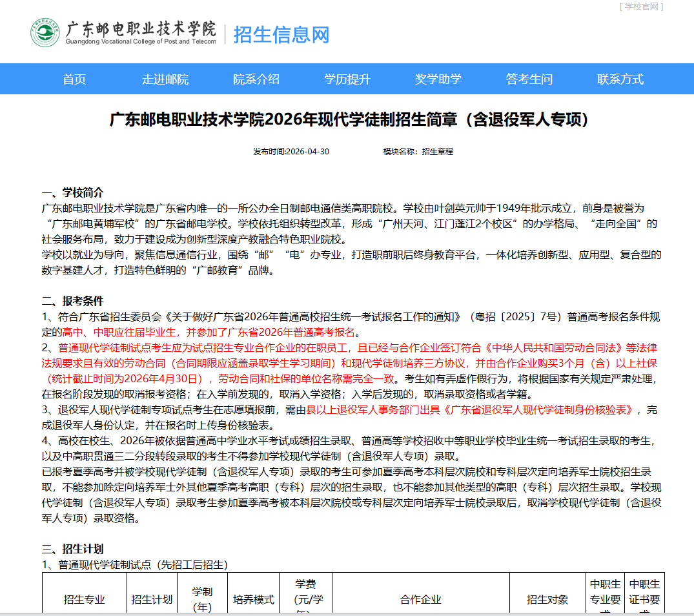Click the 招生信息网 site title
This screenshot has height=616, width=694.
[x=281, y=35]
